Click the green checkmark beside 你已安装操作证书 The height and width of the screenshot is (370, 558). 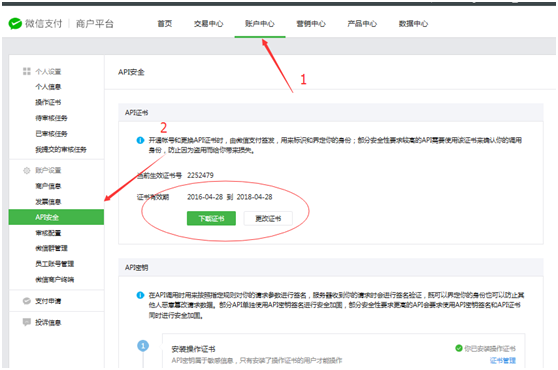click(x=459, y=348)
